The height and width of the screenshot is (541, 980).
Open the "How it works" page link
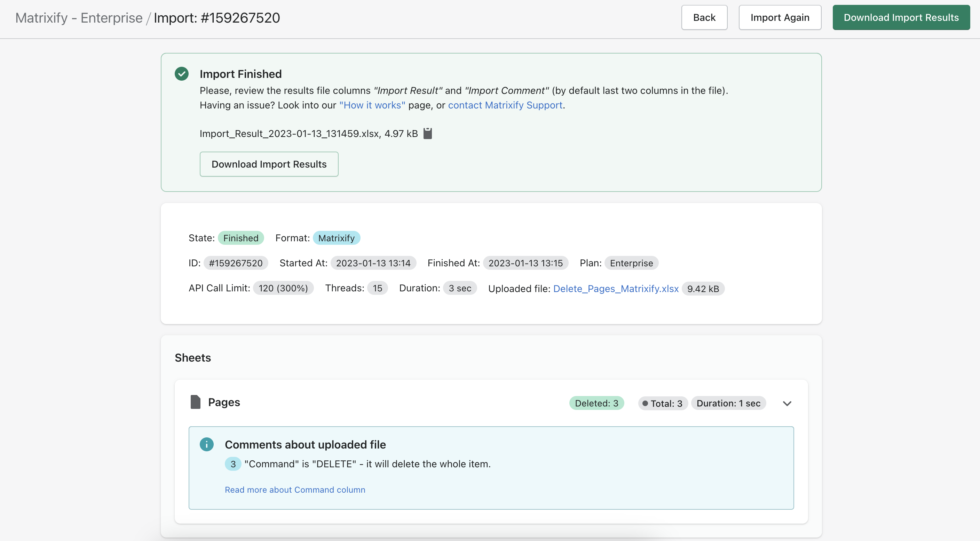point(372,105)
